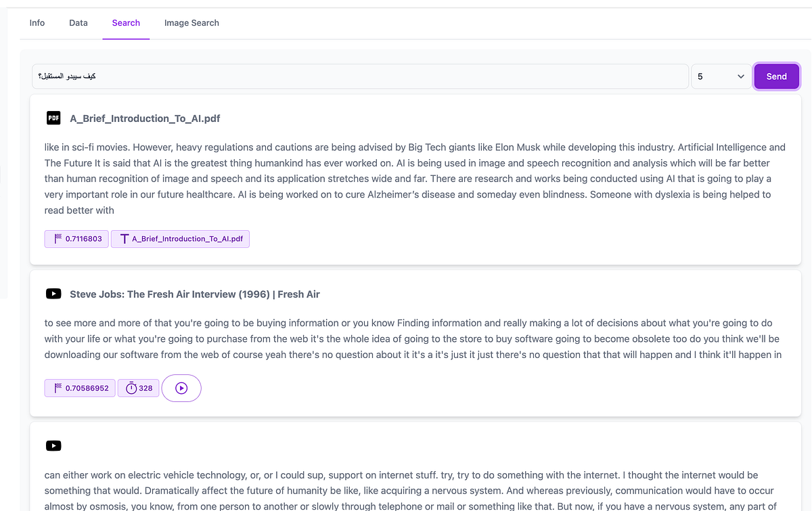Image resolution: width=812 pixels, height=511 pixels.
Task: Click the Steve Jobs Fresh Air result title
Action: point(196,294)
